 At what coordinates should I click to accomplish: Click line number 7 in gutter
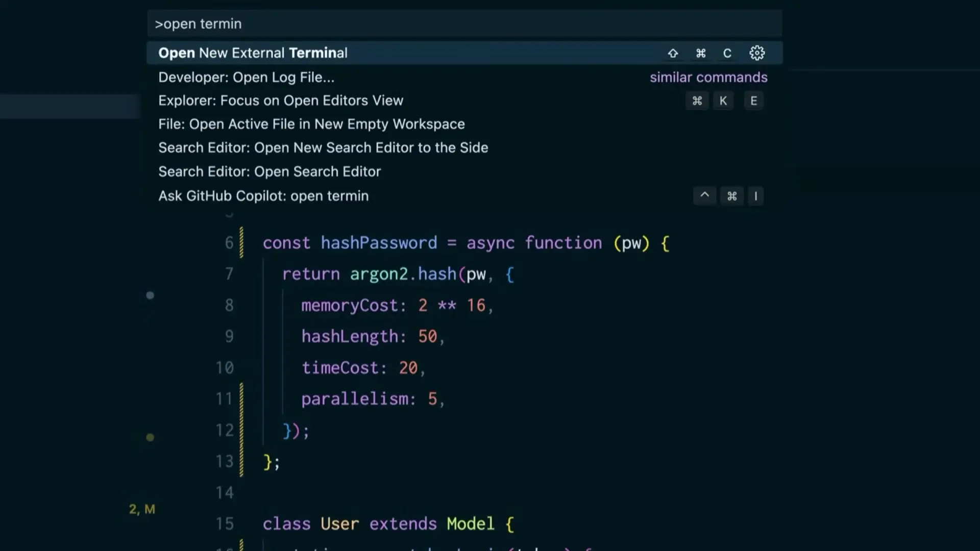(229, 274)
